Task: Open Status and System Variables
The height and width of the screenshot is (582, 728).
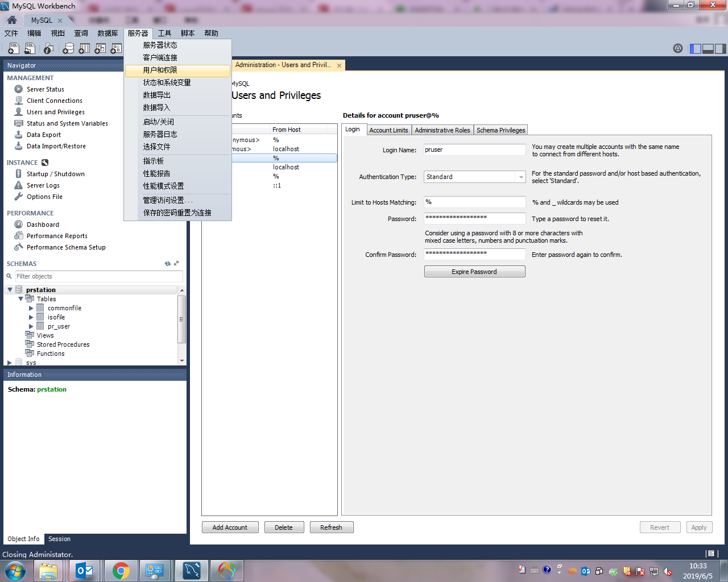Action: 67,123
